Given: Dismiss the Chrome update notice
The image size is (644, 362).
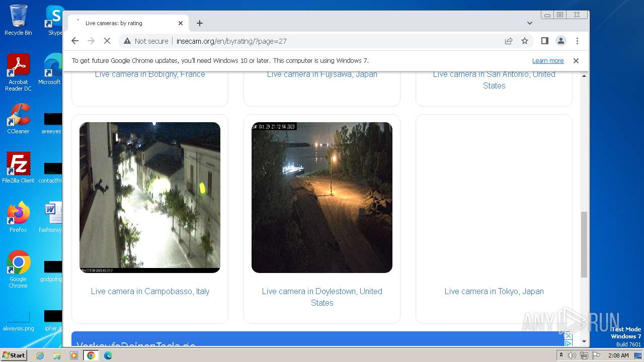Looking at the screenshot, I should [x=576, y=61].
